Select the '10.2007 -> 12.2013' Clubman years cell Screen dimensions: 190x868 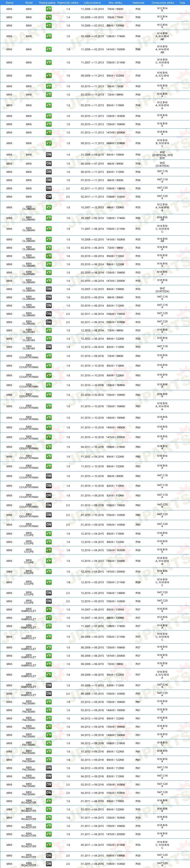coord(92,208)
